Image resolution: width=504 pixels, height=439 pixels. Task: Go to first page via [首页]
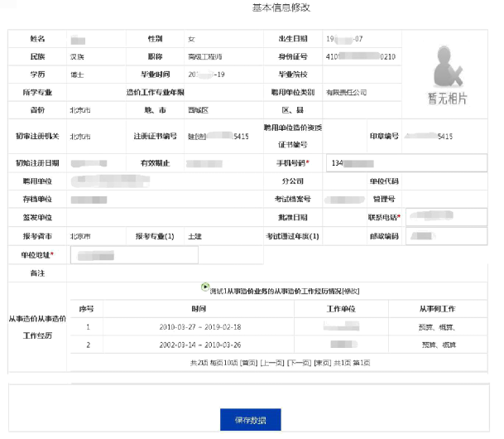point(248,363)
